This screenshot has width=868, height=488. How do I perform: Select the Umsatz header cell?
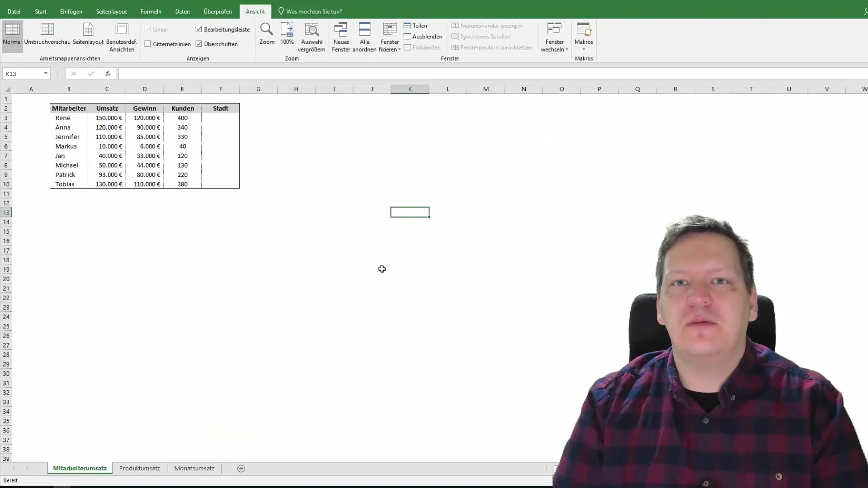coord(107,108)
